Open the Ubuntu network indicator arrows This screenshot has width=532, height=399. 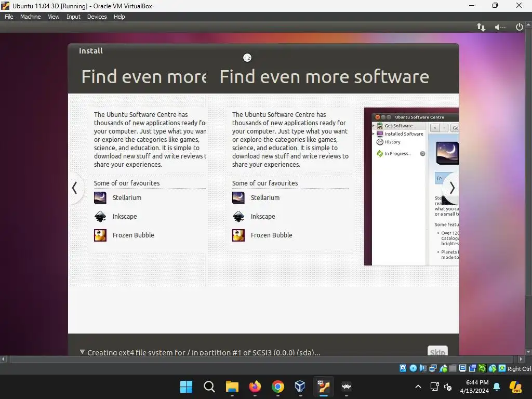pos(481,27)
